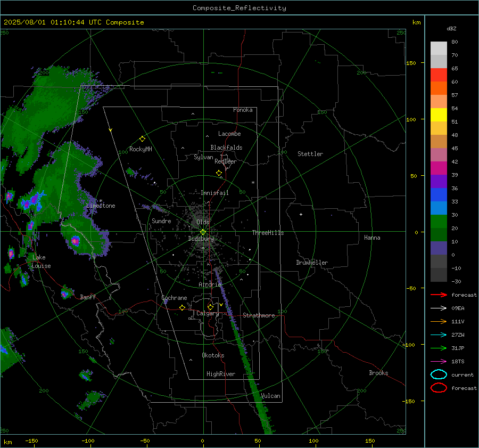This screenshot has width=479, height=448.
Task: Click the Lacombe city label
Action: coord(229,134)
